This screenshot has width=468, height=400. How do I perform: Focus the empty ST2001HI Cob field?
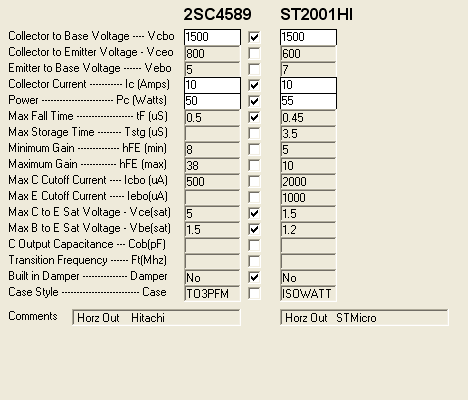(308, 245)
